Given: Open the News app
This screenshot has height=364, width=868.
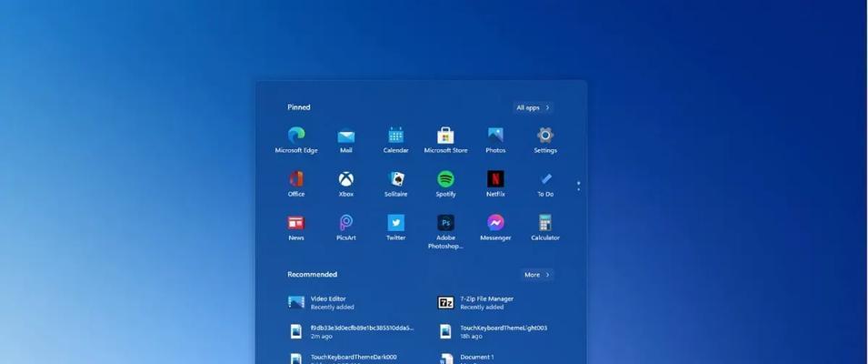Looking at the screenshot, I should tap(296, 227).
